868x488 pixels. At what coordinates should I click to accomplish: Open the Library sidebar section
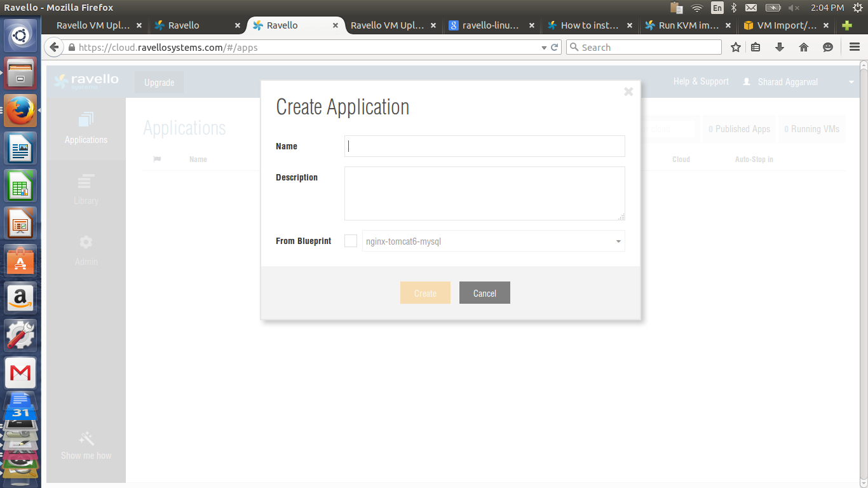pos(86,189)
